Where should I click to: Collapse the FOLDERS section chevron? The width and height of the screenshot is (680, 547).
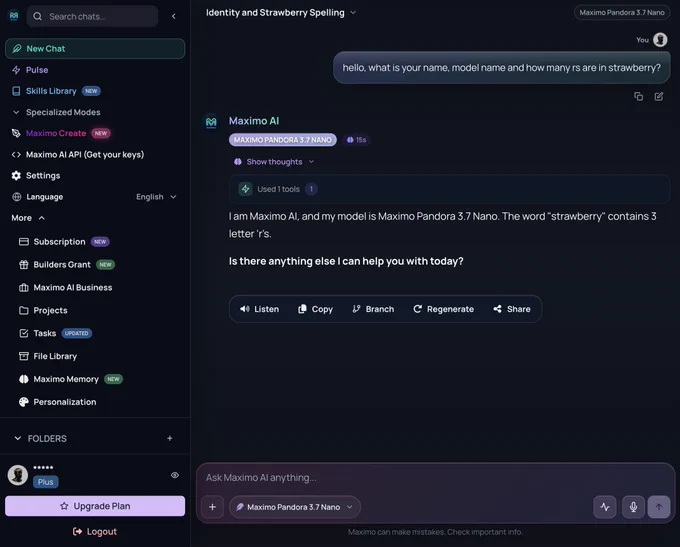click(x=17, y=439)
